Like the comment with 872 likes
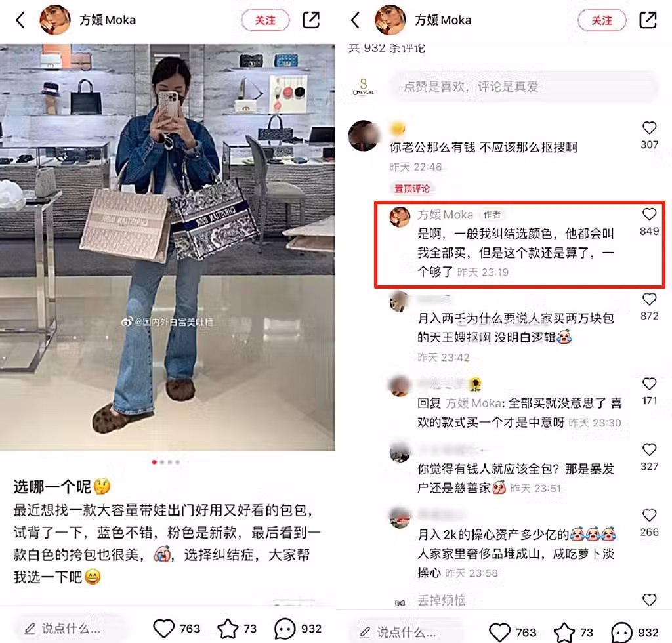The image size is (672, 643). click(649, 299)
